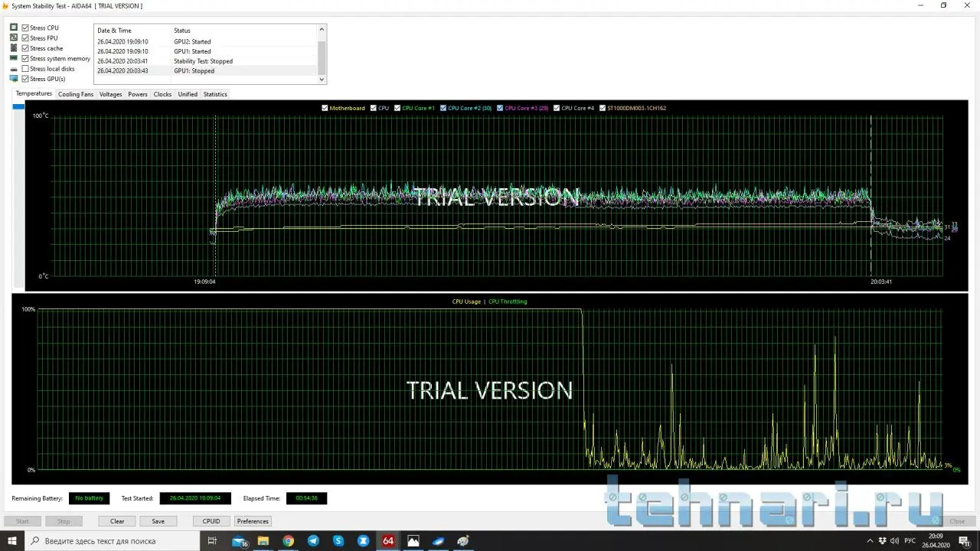Open the Powers tab
Screen dimensions: 980x551
138,94
